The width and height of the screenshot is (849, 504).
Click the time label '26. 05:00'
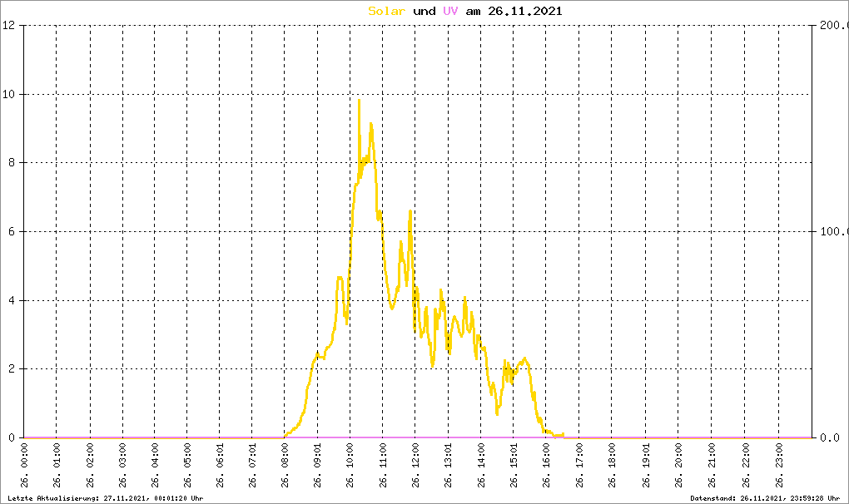click(x=187, y=466)
